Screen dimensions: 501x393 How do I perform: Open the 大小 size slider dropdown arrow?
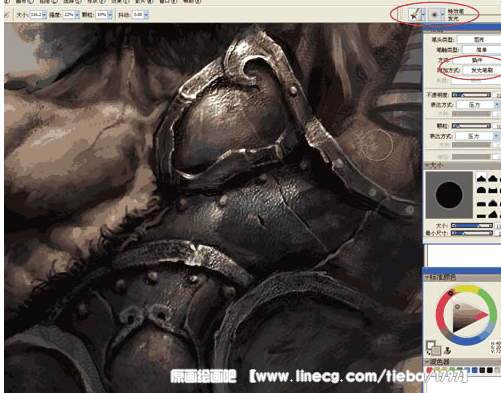(44, 15)
